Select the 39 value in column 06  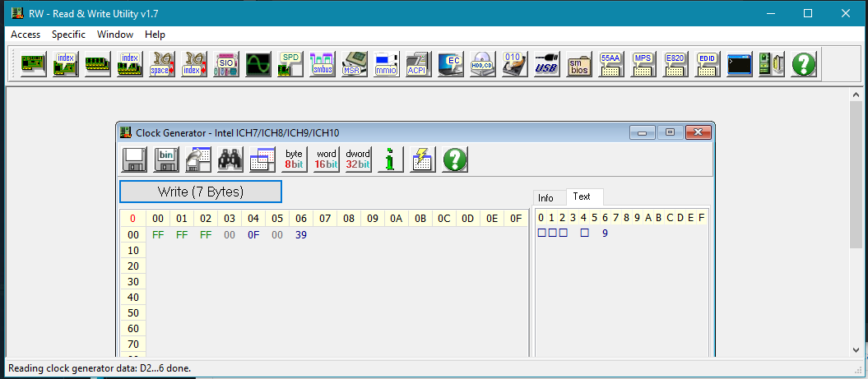301,234
